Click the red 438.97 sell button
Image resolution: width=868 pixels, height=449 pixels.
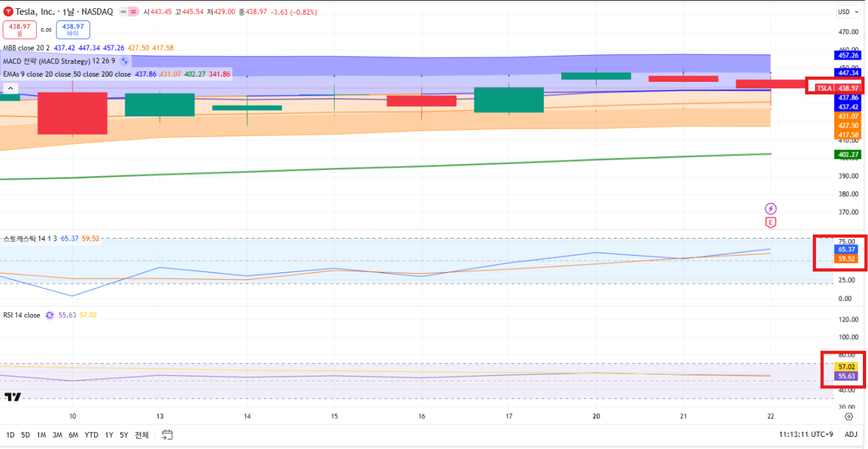pyautogui.click(x=19, y=29)
